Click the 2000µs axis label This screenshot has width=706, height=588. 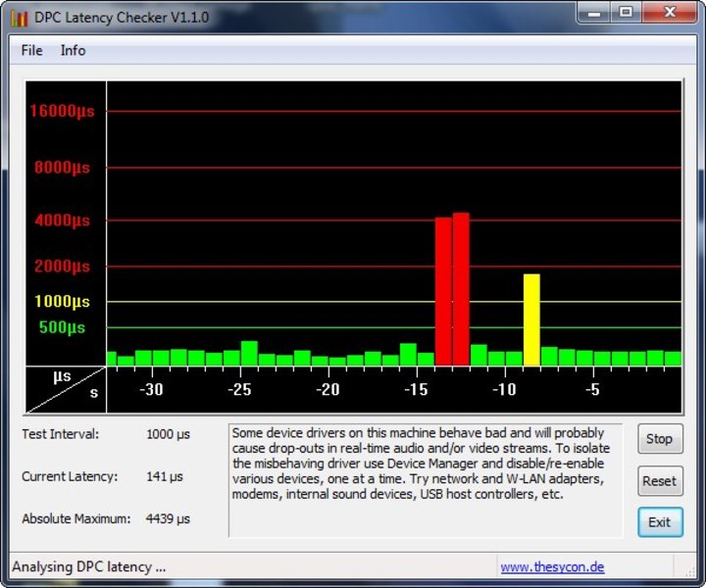coord(62,266)
